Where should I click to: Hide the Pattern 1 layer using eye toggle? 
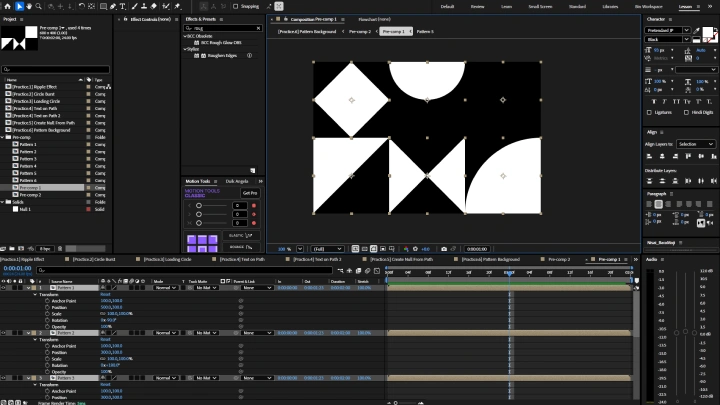pyautogui.click(x=4, y=288)
